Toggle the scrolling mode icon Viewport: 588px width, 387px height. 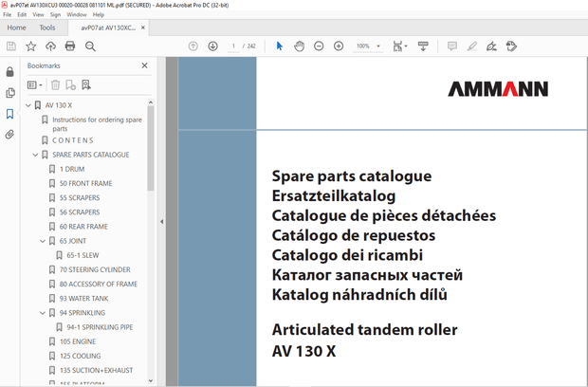point(423,46)
